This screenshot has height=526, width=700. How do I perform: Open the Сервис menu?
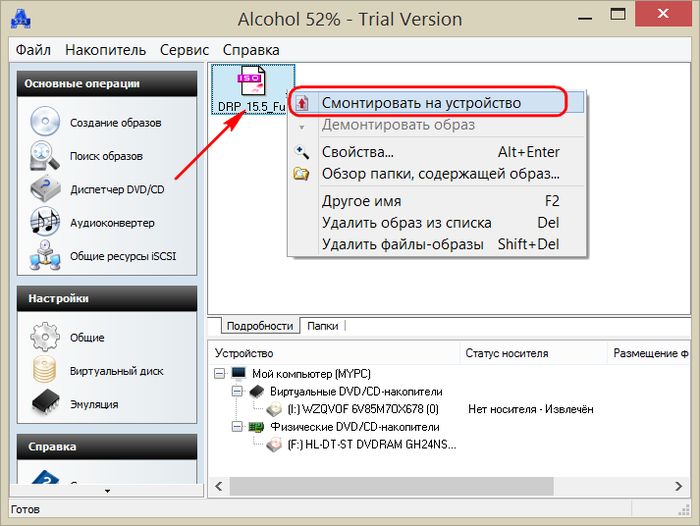pyautogui.click(x=184, y=49)
